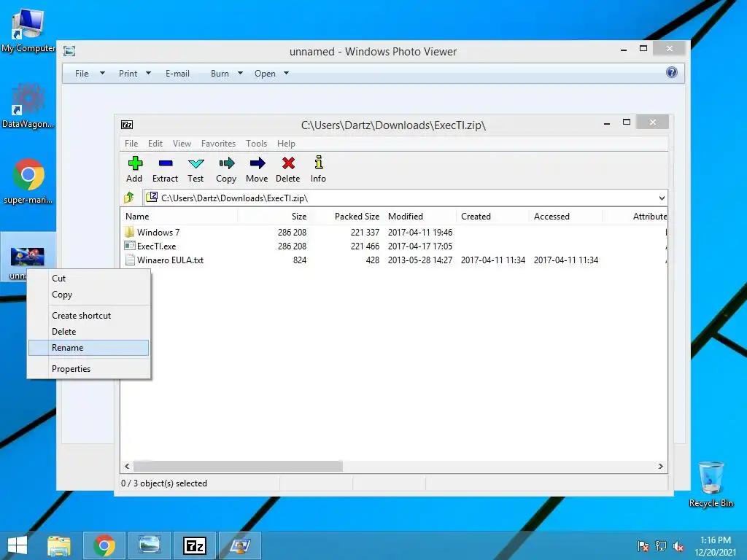This screenshot has height=560, width=747.
Task: Open the 7-Zip File menu
Action: pos(131,144)
